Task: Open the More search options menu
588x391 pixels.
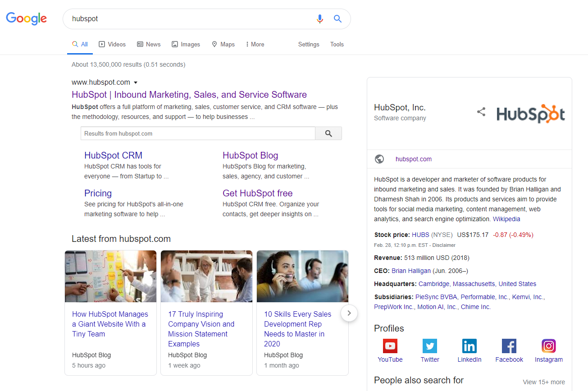Action: [255, 44]
